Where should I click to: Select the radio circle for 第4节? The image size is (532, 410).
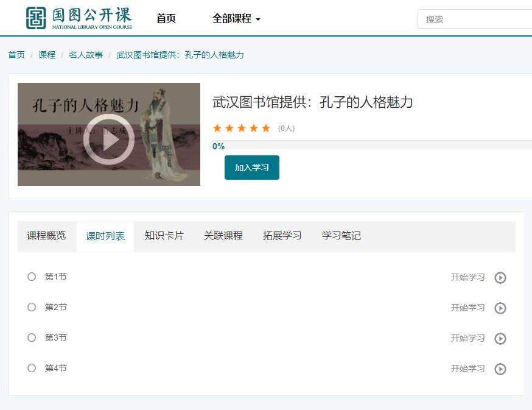tap(32, 368)
